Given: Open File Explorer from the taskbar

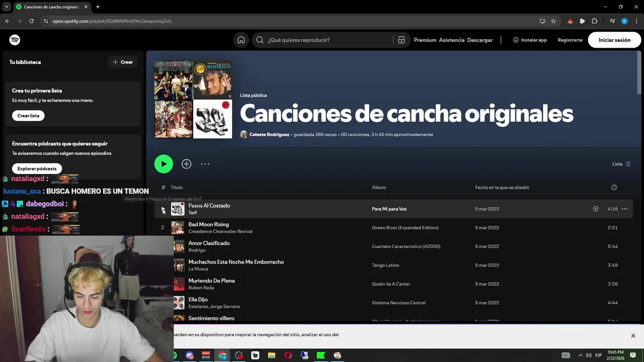Looking at the screenshot, I should [x=271, y=355].
